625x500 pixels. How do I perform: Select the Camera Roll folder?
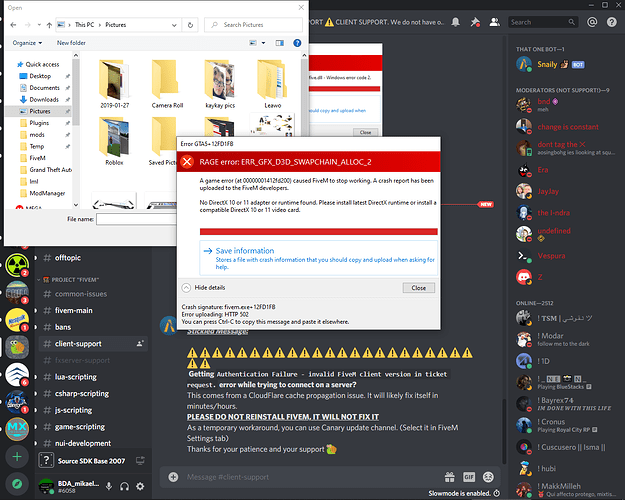coord(167,84)
